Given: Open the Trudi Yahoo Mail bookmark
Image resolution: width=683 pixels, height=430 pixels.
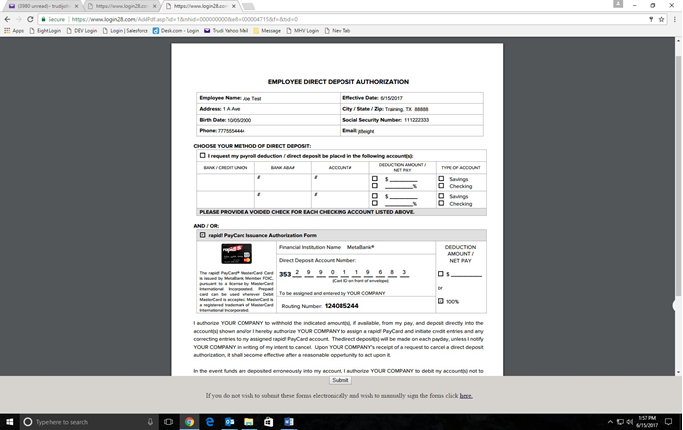Looking at the screenshot, I should coord(226,30).
